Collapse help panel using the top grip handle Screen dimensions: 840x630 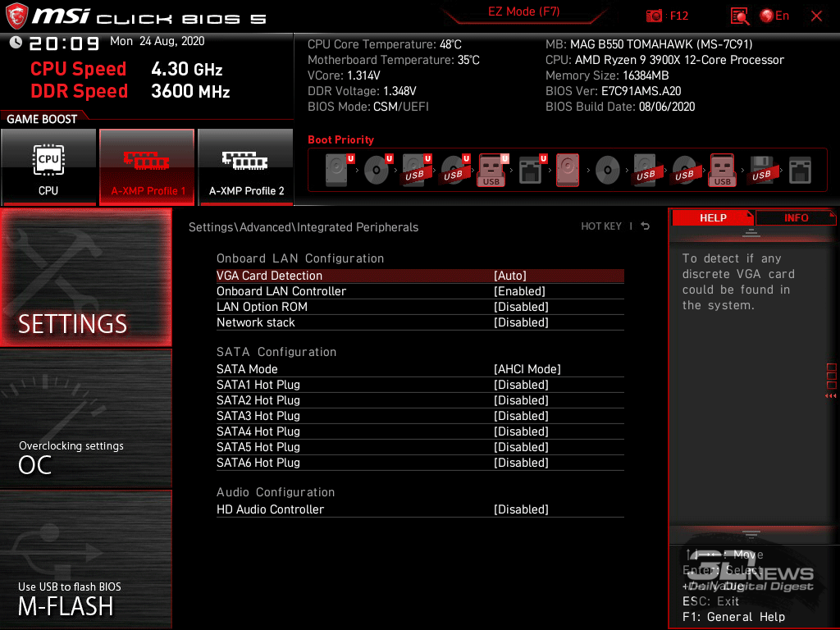[751, 232]
